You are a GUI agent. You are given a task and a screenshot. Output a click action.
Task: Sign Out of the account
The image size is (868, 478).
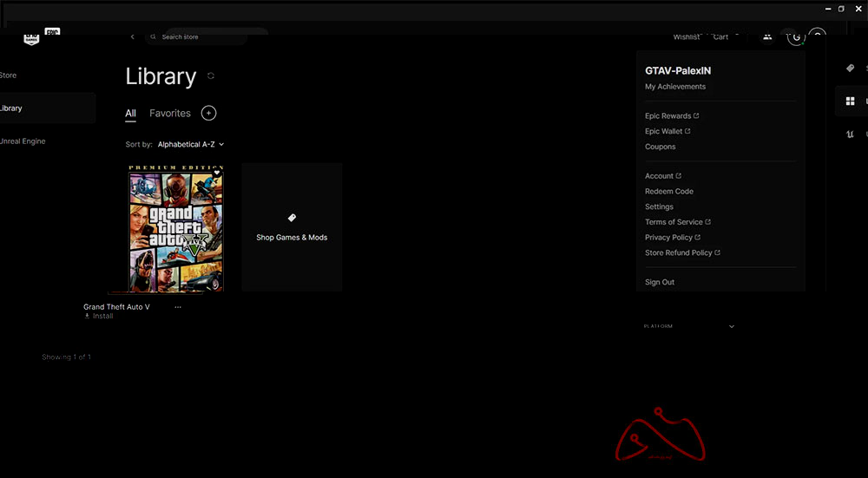(x=660, y=282)
